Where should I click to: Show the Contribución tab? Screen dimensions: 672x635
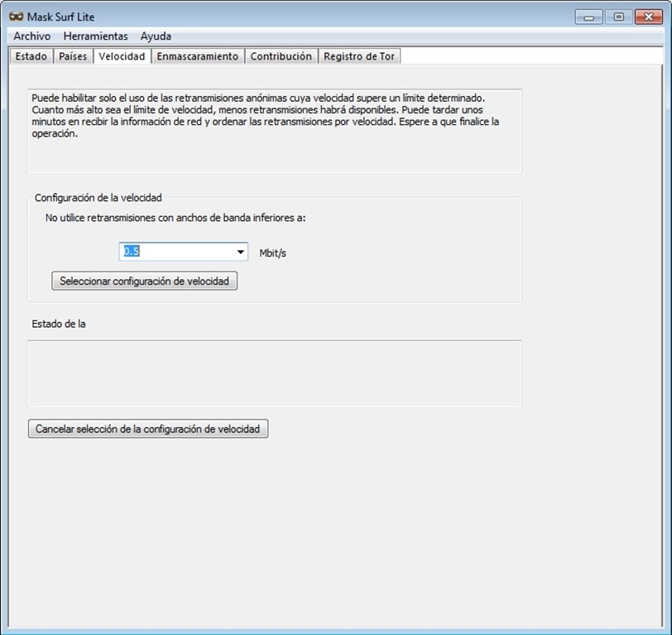[x=281, y=56]
